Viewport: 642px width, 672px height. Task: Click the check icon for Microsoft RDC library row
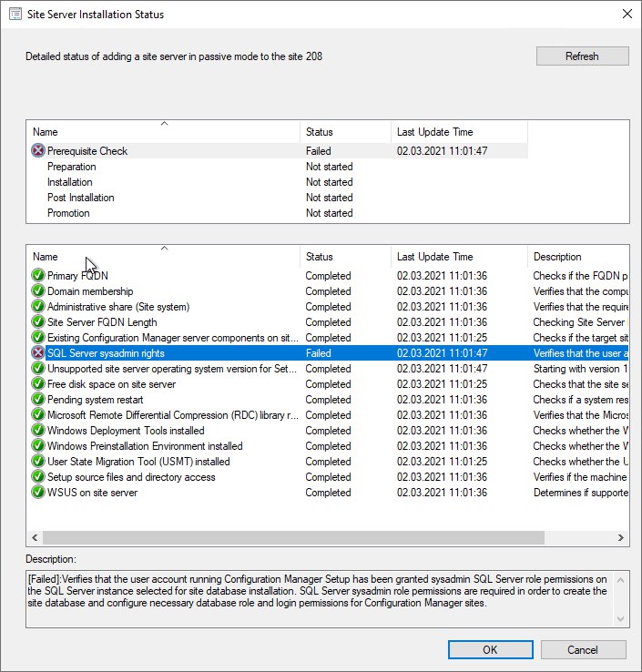(x=38, y=415)
